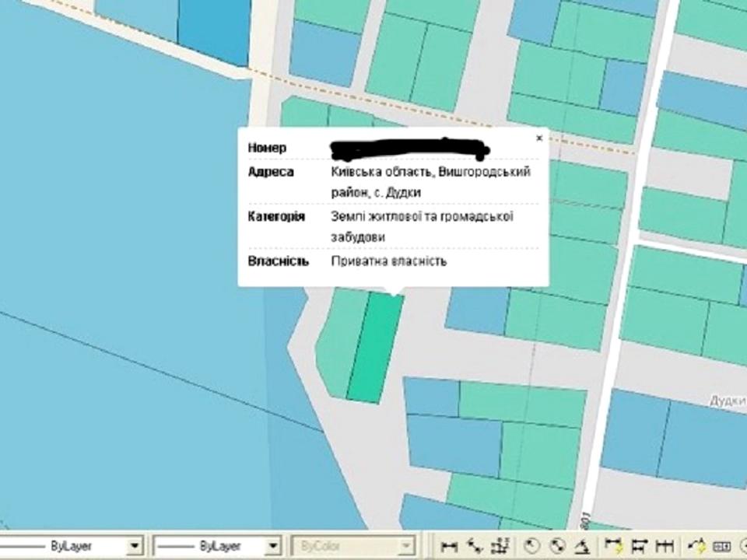Activate the Quick Leader tool
Image resolution: width=747 pixels, height=560 pixels.
[x=696, y=545]
